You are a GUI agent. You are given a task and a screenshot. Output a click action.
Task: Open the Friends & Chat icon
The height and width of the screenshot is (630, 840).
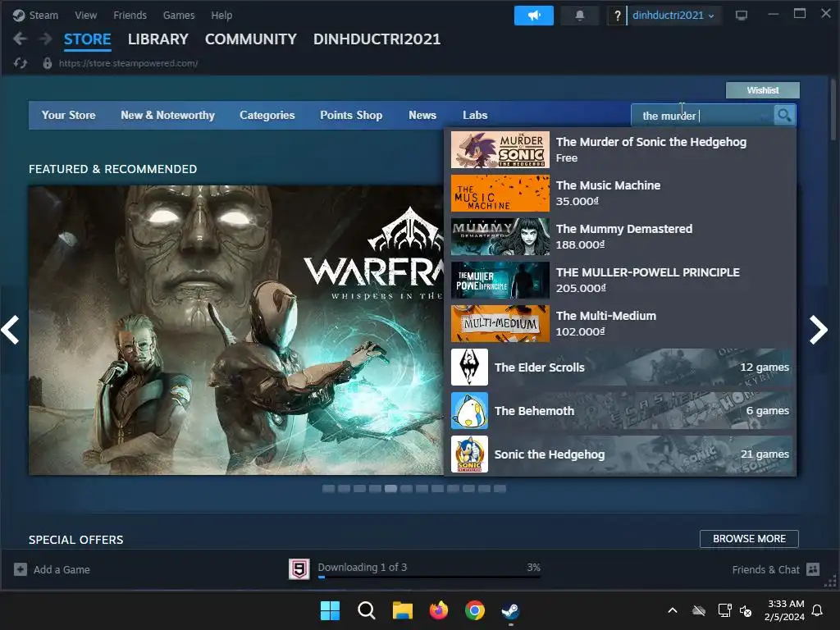813,569
